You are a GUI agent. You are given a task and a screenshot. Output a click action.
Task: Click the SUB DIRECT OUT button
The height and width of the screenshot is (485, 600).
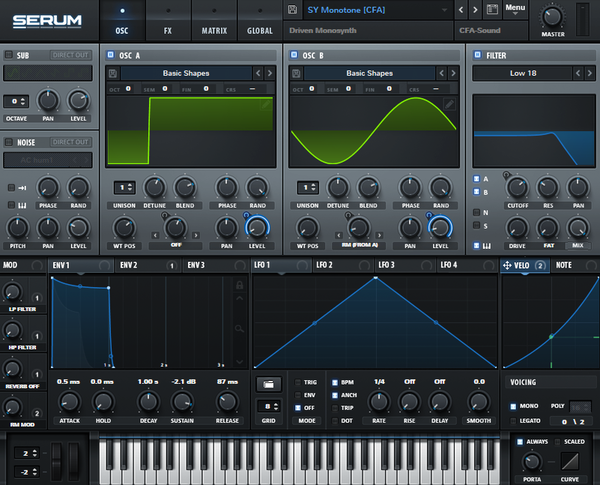[71, 55]
